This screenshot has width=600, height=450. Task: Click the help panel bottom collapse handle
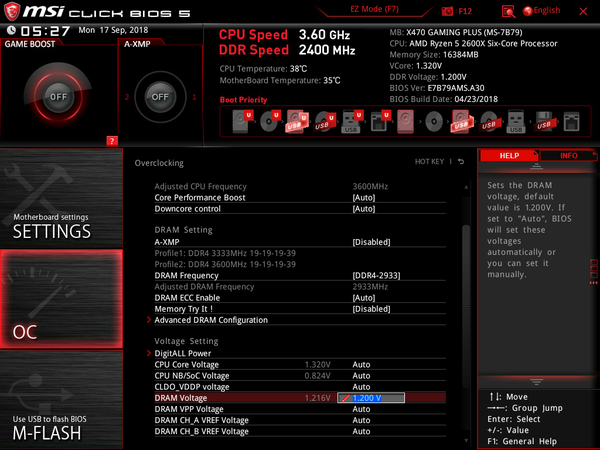(536, 382)
